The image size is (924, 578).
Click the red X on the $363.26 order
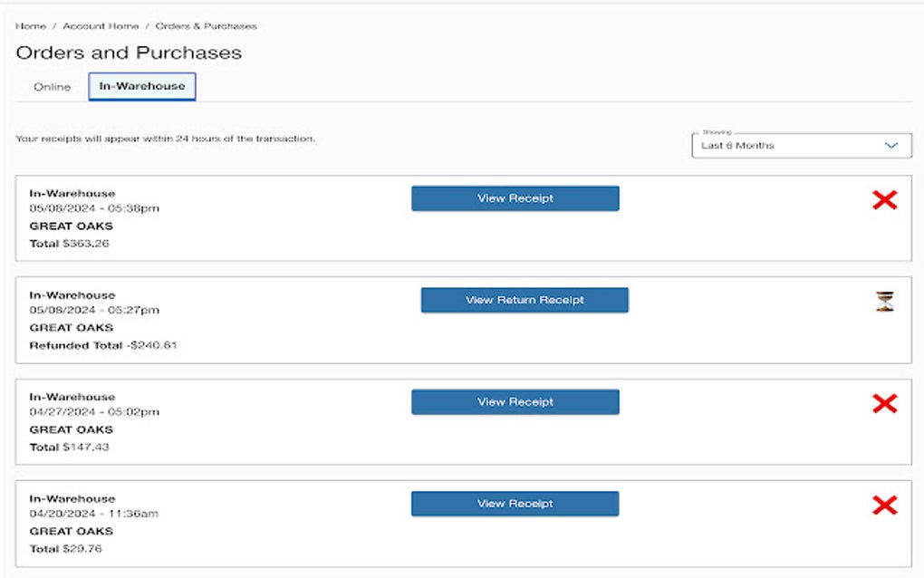[884, 200]
